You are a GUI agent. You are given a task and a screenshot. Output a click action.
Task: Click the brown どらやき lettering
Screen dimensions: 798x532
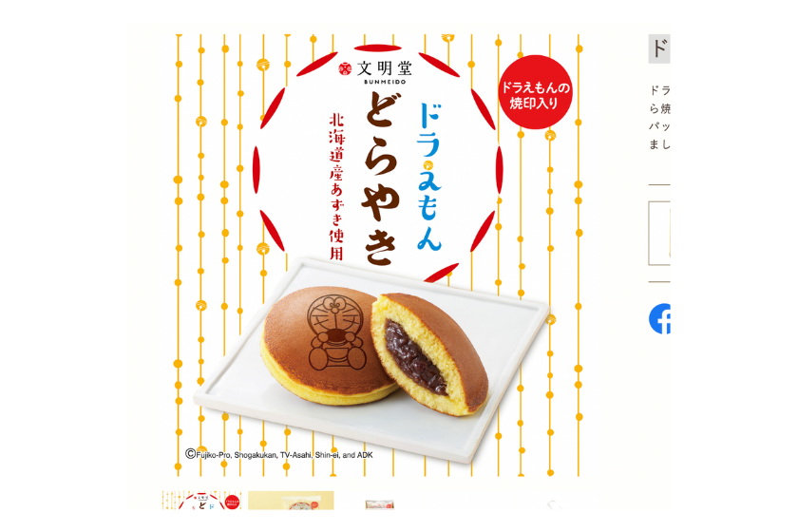[381, 179]
